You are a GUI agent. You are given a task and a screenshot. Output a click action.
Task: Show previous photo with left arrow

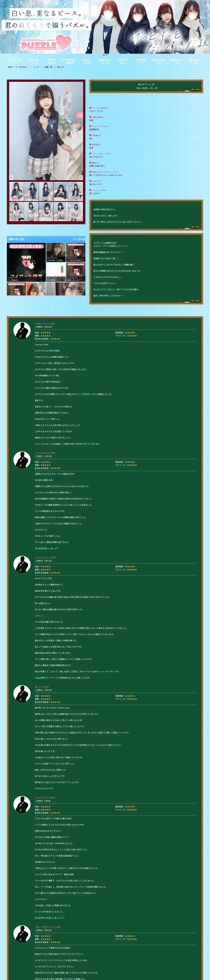(11, 178)
